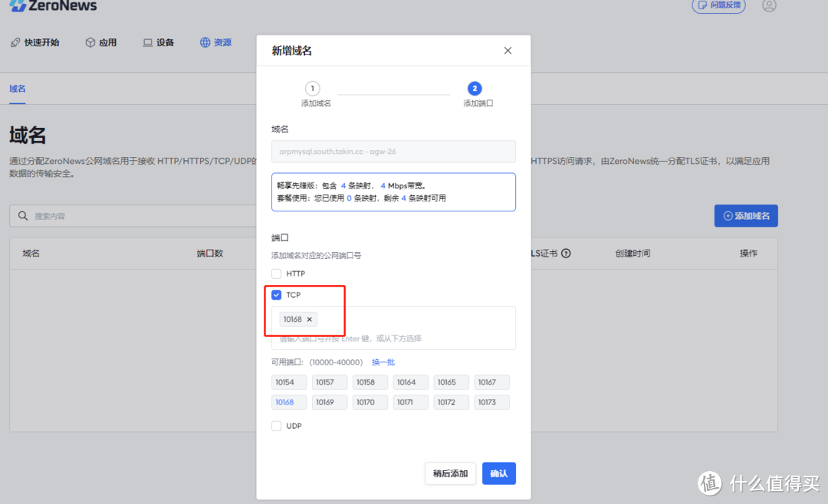Screen dimensions: 828x504
Task: Open the user account avatar icon
Action: (769, 6)
